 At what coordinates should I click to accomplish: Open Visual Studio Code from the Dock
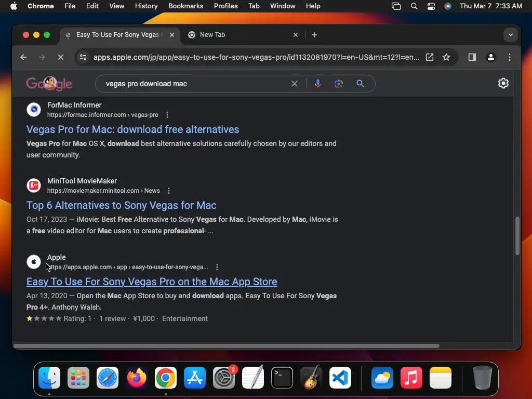coord(340,378)
